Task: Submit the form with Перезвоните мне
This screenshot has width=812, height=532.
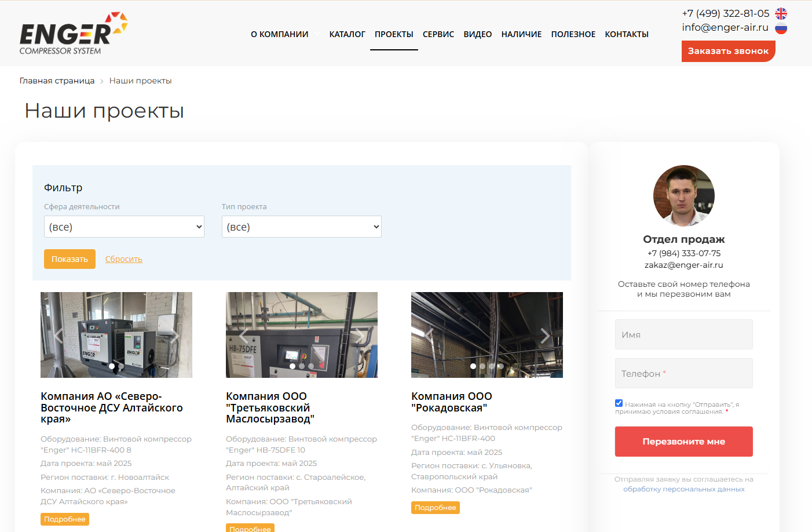Action: coord(684,442)
